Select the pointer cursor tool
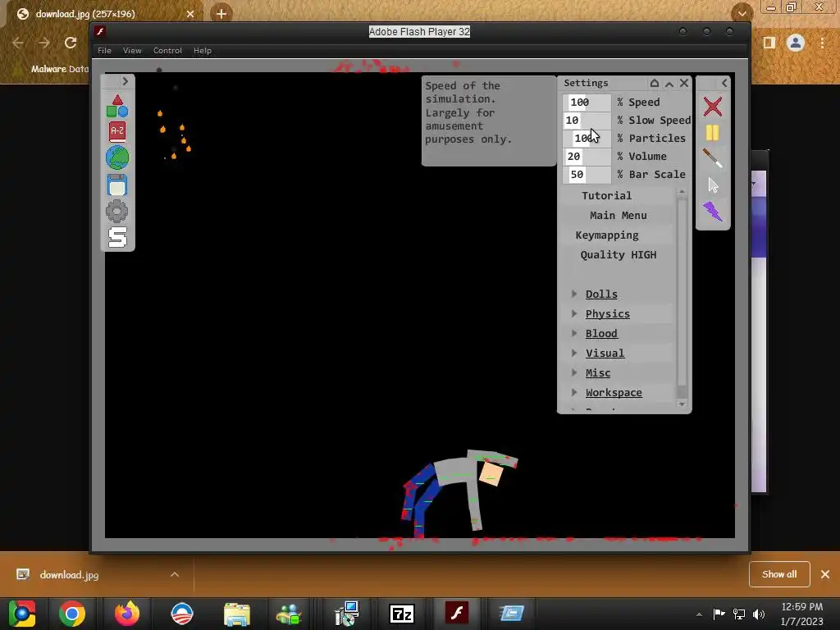 713,185
